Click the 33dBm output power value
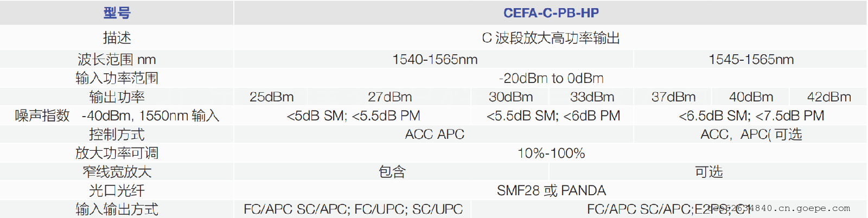 592,97
